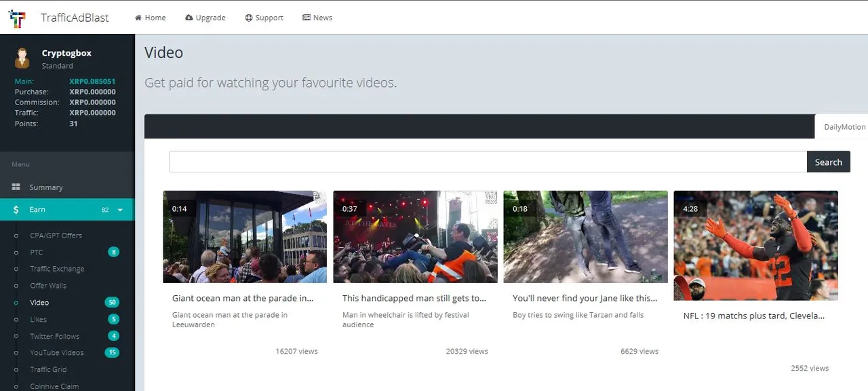Click the PTC count badge 8
This screenshot has width=868, height=391.
[114, 253]
